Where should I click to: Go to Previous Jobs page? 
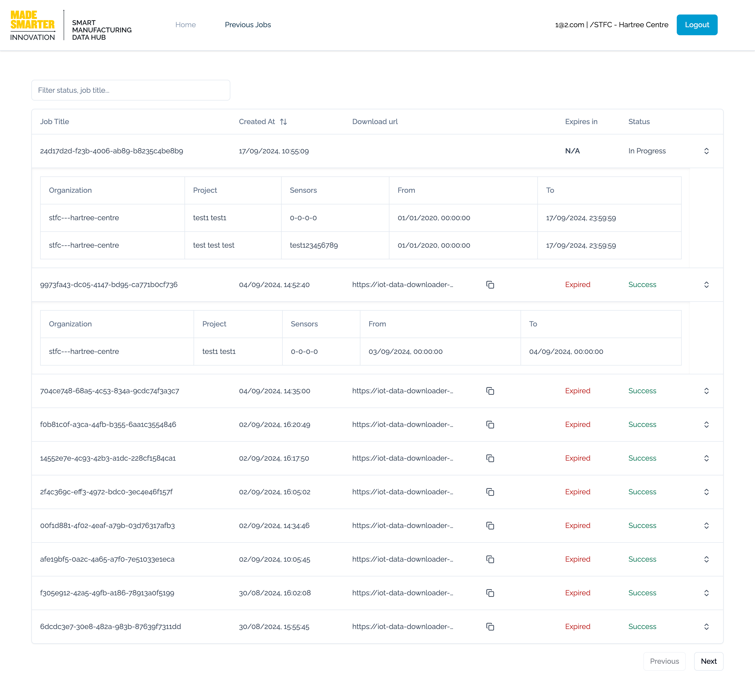pos(248,25)
